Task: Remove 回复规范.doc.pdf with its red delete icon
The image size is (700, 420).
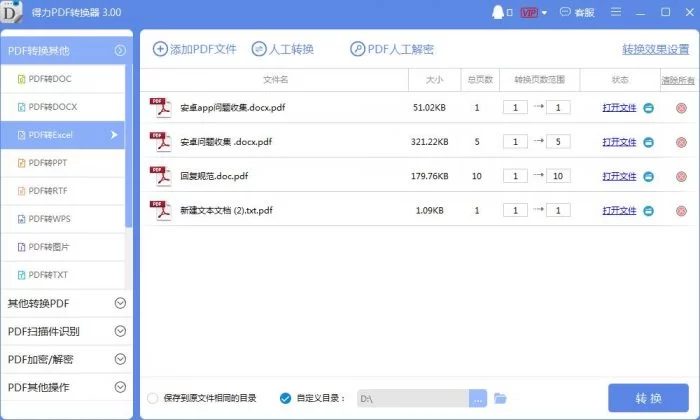Action: pyautogui.click(x=681, y=176)
